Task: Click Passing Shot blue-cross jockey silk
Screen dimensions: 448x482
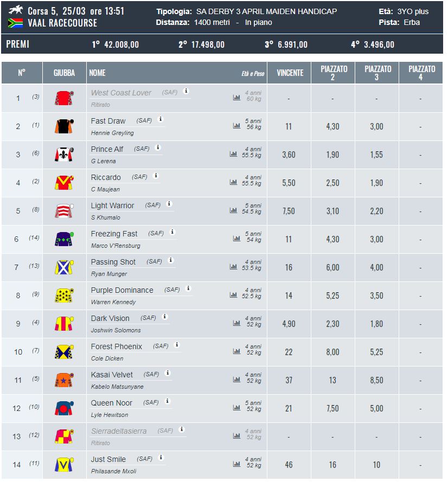Action: click(64, 267)
